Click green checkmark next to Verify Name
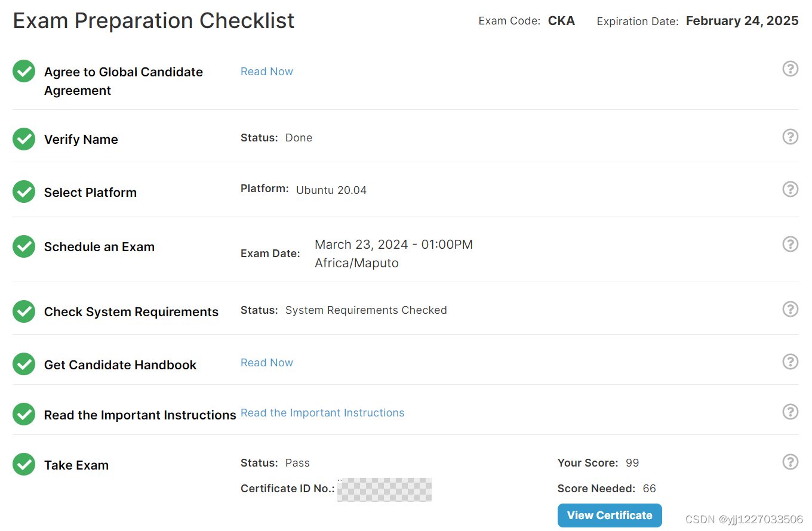Viewport: 812px width, 531px height. [24, 139]
